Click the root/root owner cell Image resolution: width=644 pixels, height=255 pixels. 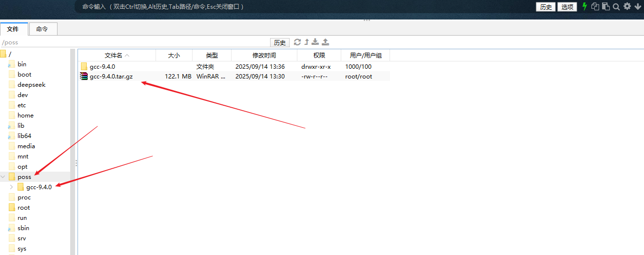359,76
